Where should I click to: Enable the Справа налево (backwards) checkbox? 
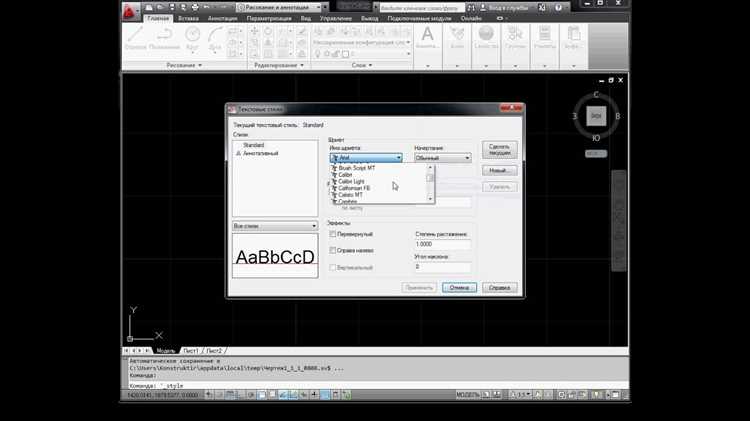(332, 251)
